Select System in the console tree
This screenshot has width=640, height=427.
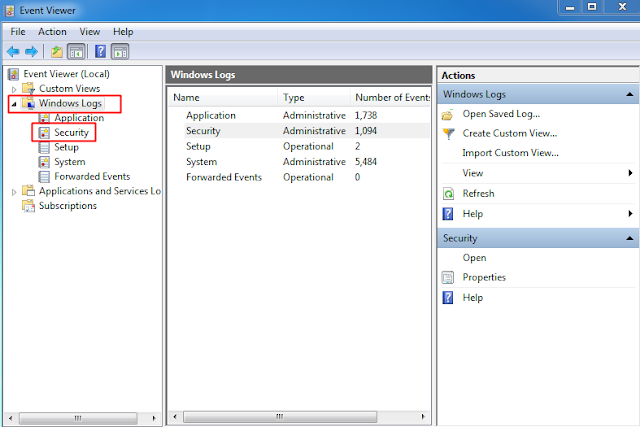coord(69,162)
